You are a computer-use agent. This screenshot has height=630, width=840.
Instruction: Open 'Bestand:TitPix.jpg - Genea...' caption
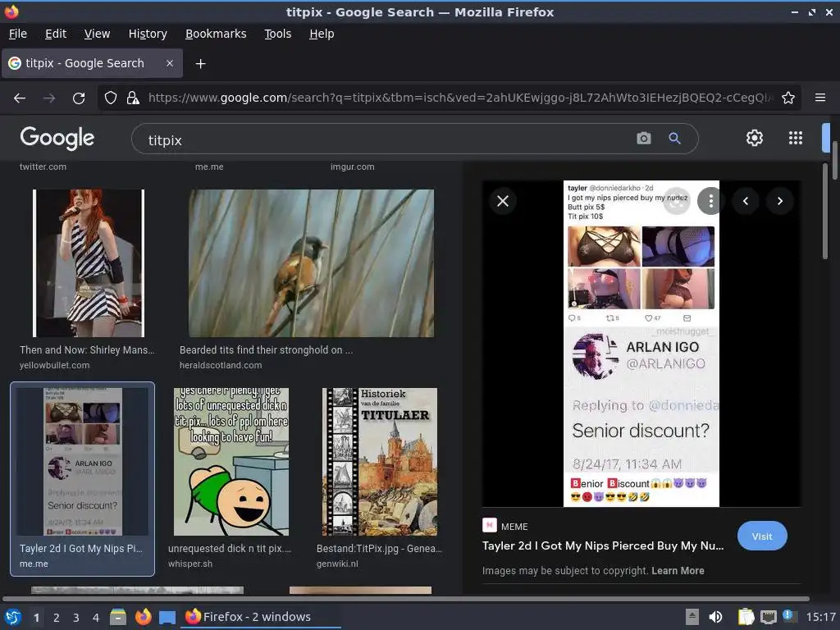pyautogui.click(x=379, y=549)
